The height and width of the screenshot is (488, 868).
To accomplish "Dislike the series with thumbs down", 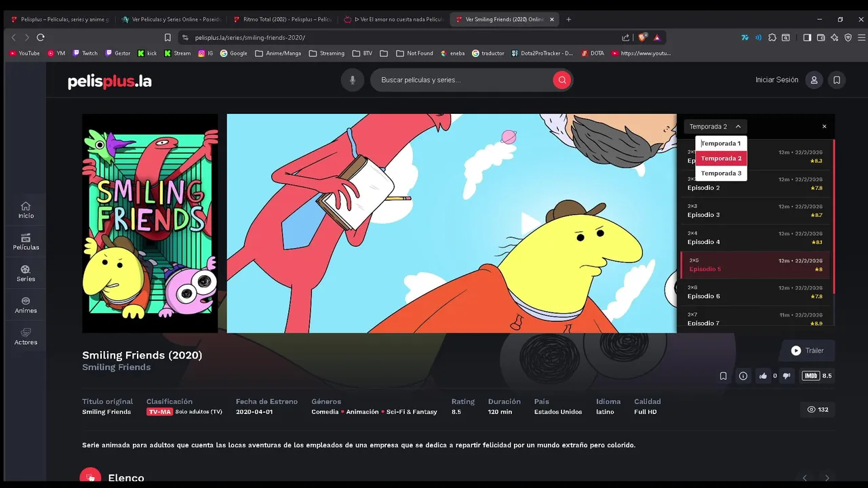I will point(787,375).
